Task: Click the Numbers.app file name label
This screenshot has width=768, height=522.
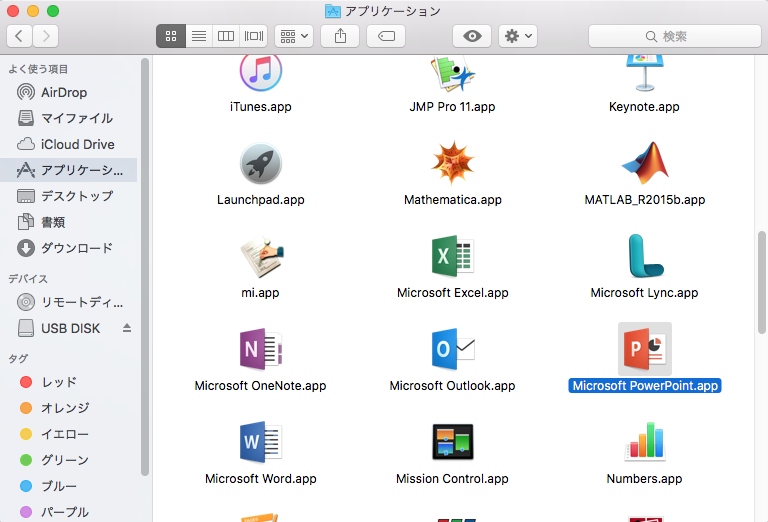Action: pyautogui.click(x=645, y=479)
